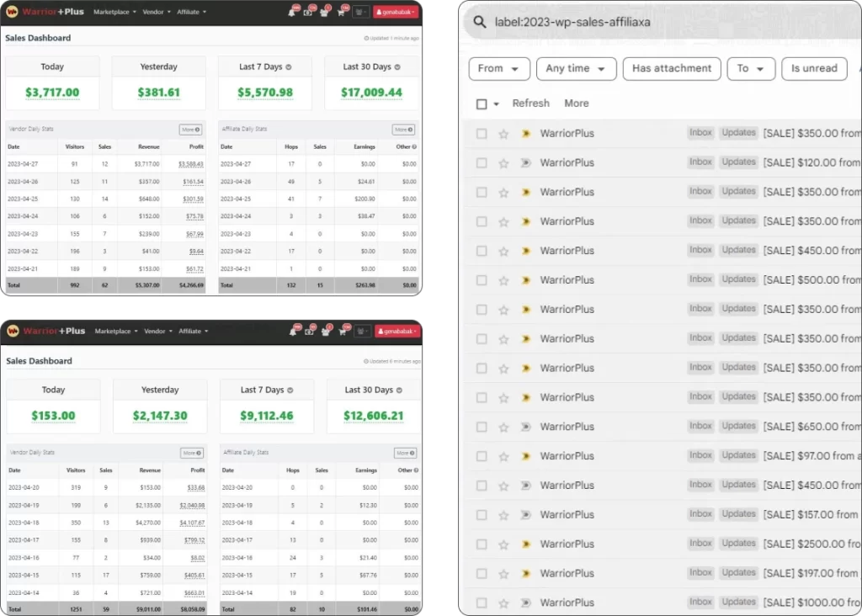862x616 pixels.
Task: Select the checkbox for the $2500.00 sale email
Action: point(482,544)
